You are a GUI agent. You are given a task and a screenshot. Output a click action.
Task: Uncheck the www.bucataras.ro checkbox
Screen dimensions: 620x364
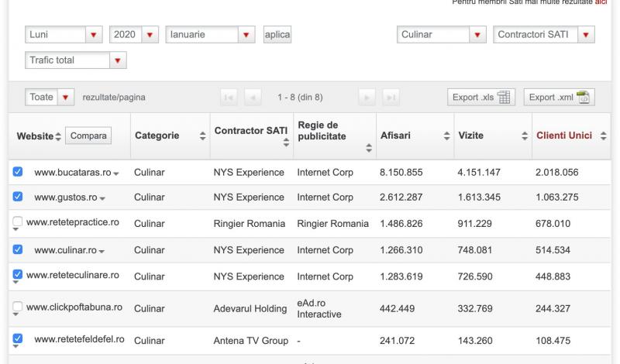17,171
